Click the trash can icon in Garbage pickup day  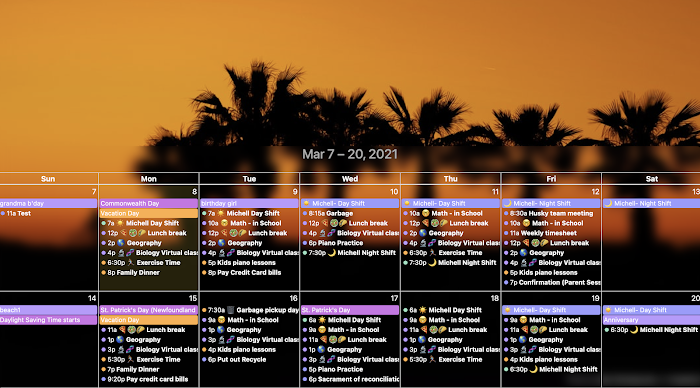(x=231, y=310)
